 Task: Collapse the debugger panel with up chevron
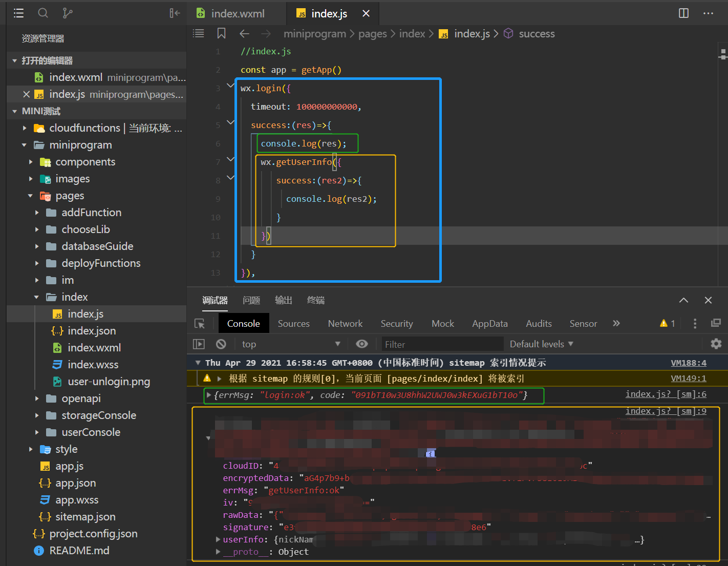point(683,301)
